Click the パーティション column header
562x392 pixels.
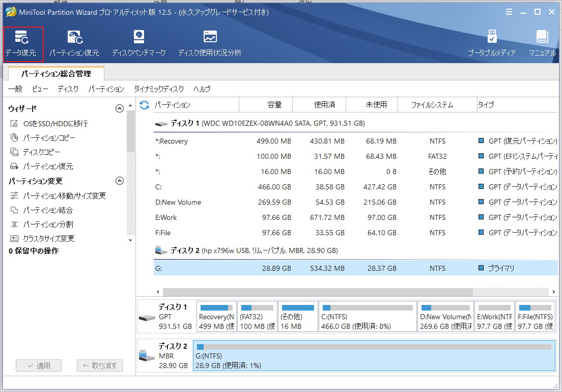pos(196,105)
